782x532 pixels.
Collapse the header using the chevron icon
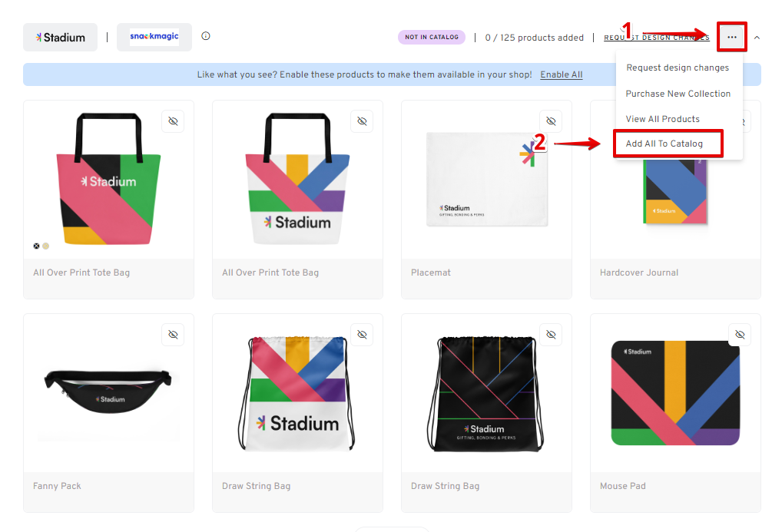[x=757, y=36]
